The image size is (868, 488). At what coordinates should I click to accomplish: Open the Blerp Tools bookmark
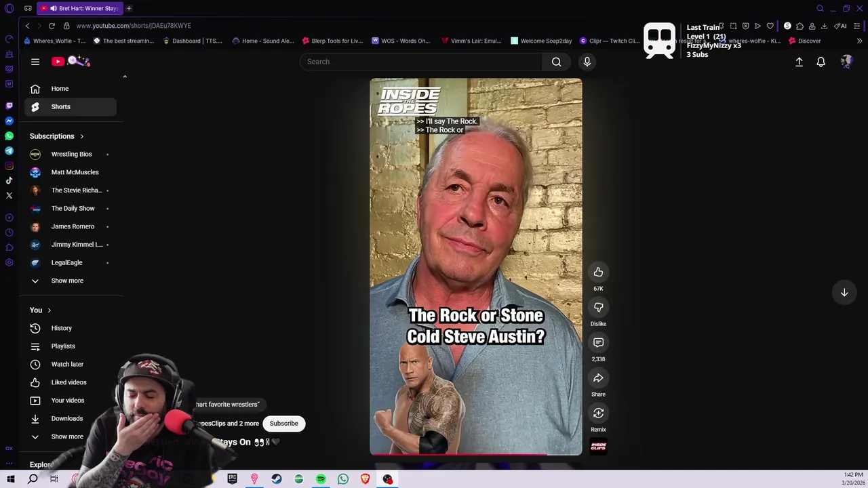[332, 41]
